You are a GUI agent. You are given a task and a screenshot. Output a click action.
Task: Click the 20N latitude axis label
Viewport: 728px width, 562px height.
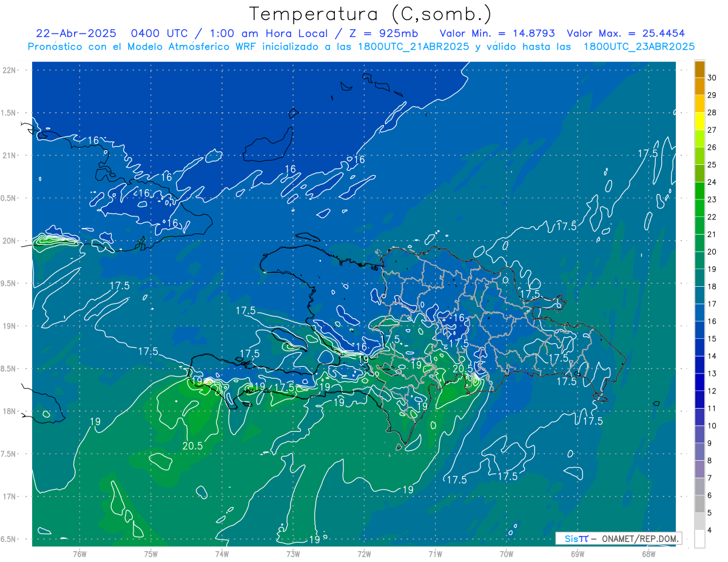point(10,241)
